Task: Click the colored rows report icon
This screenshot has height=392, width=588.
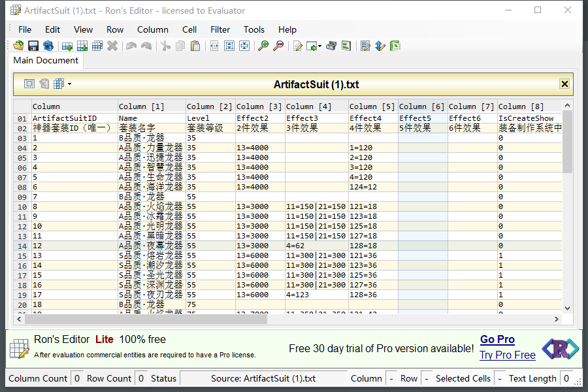Action: click(346, 46)
